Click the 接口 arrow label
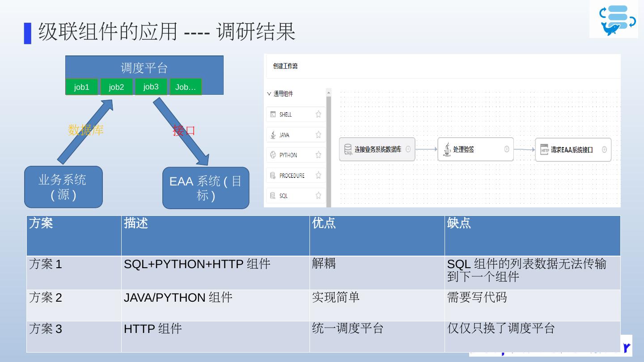644x362 pixels. (184, 130)
